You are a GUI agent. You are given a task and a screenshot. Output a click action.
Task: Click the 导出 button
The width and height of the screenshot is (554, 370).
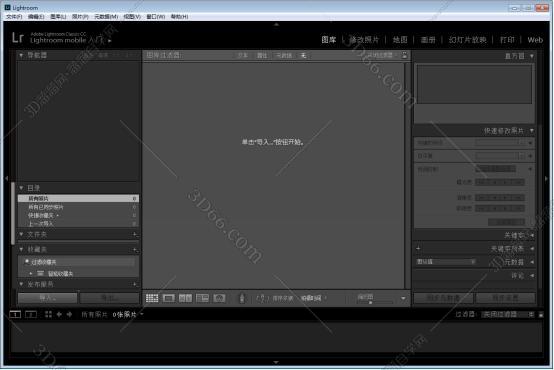coord(109,298)
